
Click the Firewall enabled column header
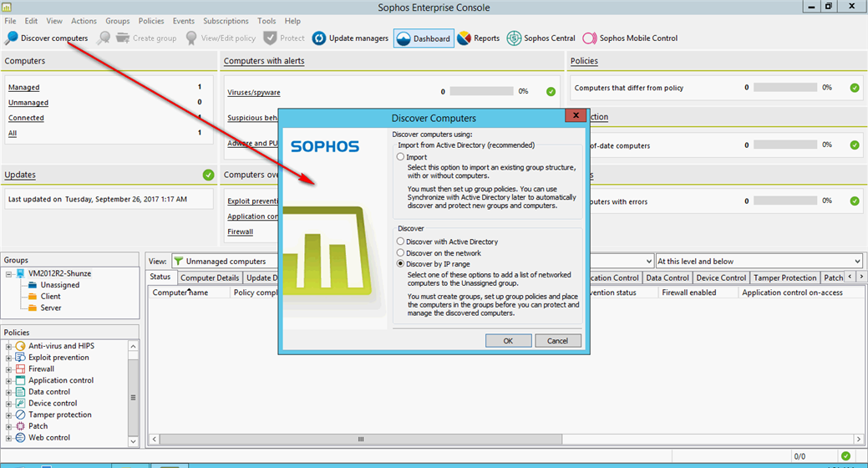[698, 292]
